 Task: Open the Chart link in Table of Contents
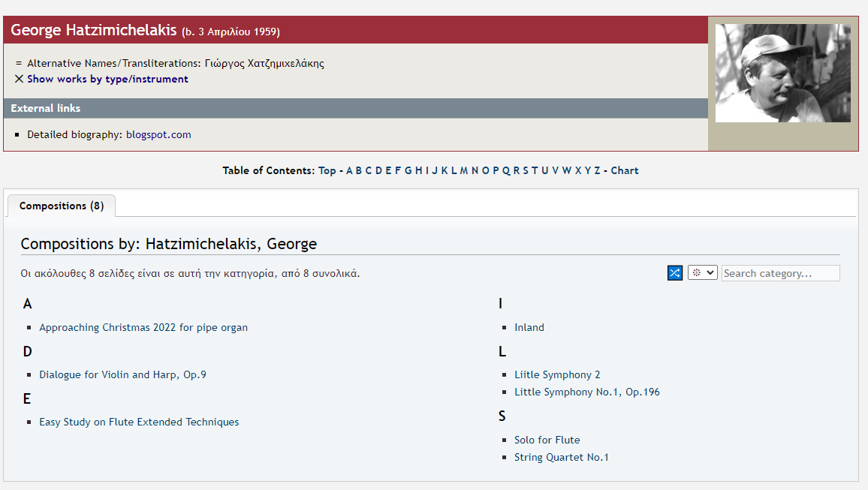pos(625,170)
